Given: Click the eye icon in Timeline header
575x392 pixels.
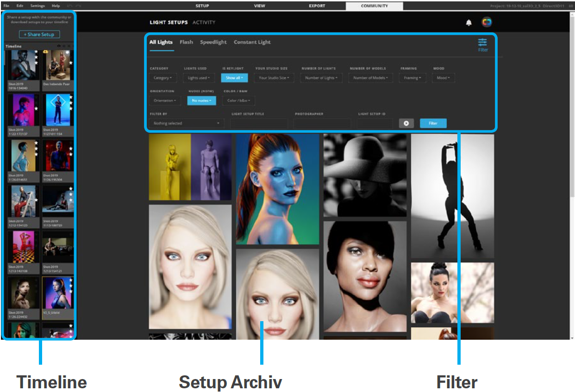Looking at the screenshot, I should pos(59,46).
